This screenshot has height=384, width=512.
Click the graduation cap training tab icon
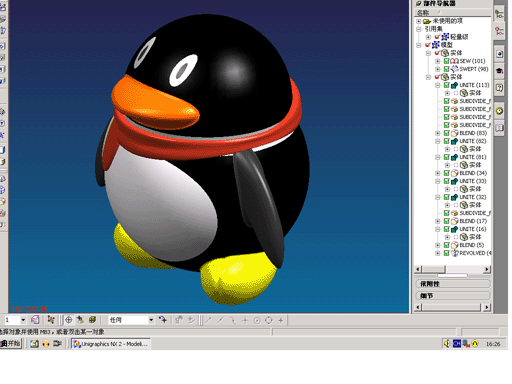[499, 71]
